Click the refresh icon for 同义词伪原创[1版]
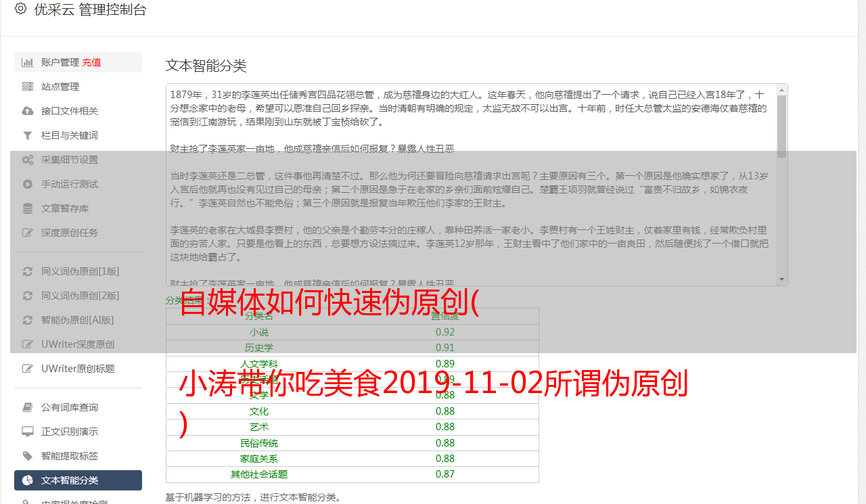This screenshot has width=866, height=504. tap(28, 271)
